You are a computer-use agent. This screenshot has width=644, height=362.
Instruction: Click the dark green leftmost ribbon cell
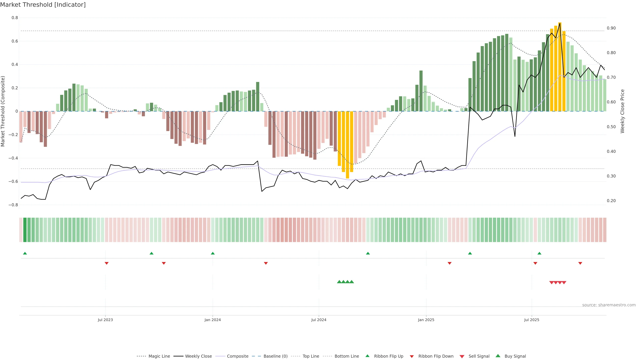coord(25,230)
